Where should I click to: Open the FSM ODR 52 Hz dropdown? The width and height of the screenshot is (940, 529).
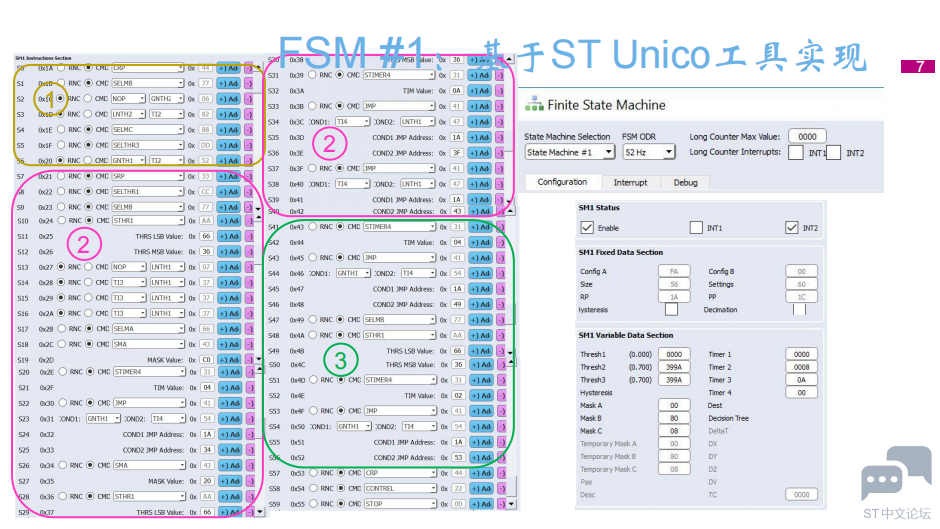pyautogui.click(x=649, y=152)
